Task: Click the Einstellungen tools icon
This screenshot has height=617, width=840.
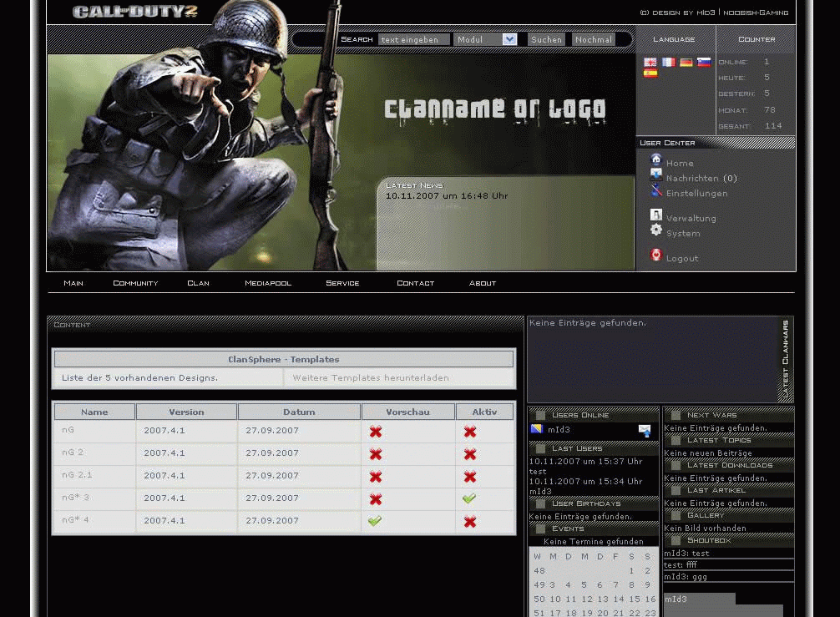Action: pos(655,190)
